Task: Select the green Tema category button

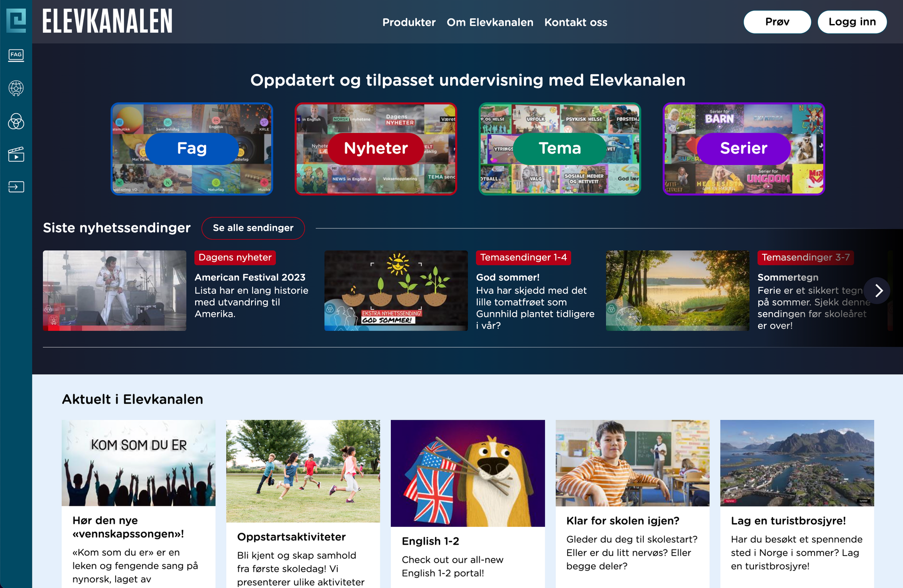Action: click(x=560, y=149)
